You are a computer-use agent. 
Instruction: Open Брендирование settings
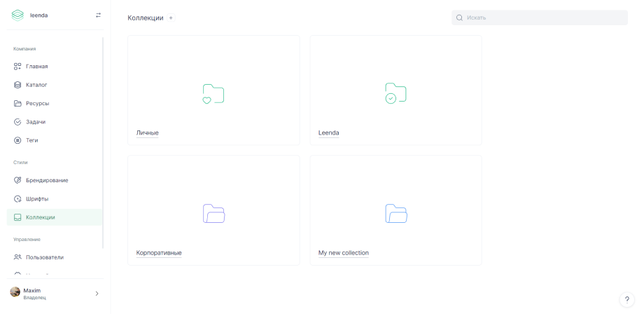point(47,180)
